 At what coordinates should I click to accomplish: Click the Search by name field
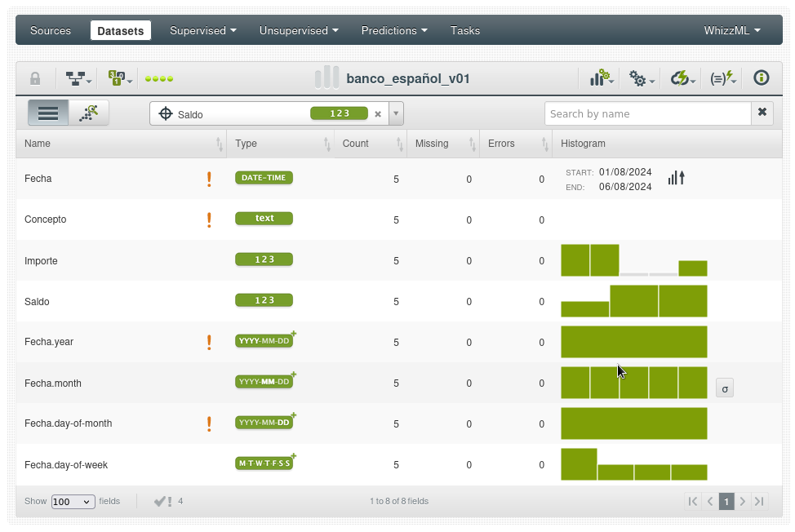(x=647, y=113)
